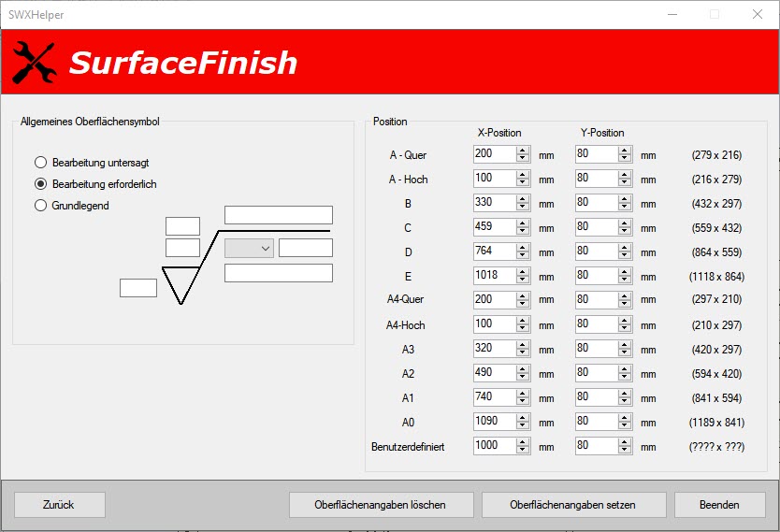Click Oberflächenangaben setzen button
The height and width of the screenshot is (532, 780).
pos(573,505)
